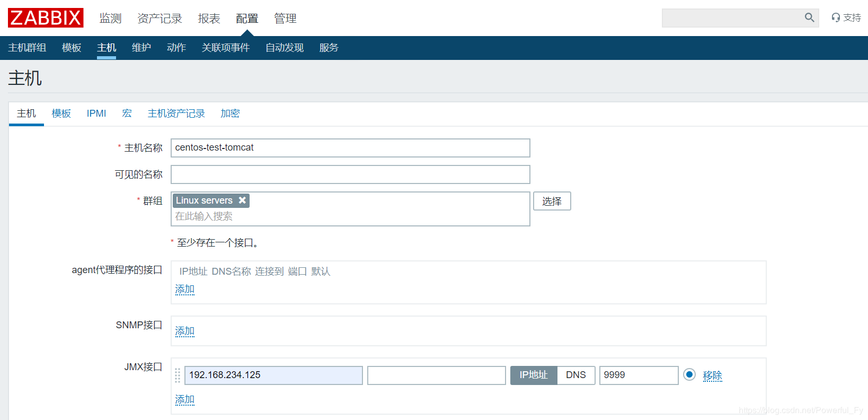The image size is (868, 420).
Task: Go to 维护 submenu
Action: click(141, 48)
